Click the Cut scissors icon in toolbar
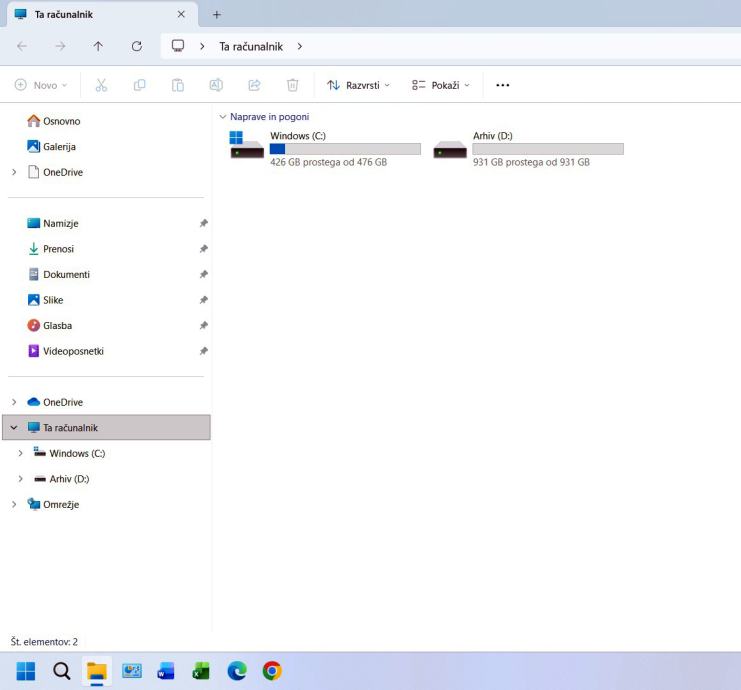The width and height of the screenshot is (741, 690). pos(101,85)
